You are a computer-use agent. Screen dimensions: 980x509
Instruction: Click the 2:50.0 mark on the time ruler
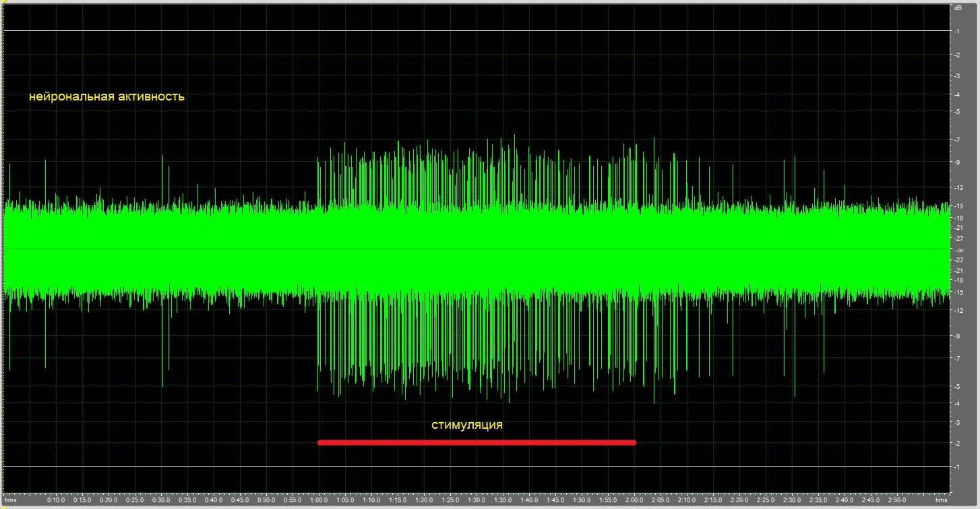pos(897,500)
